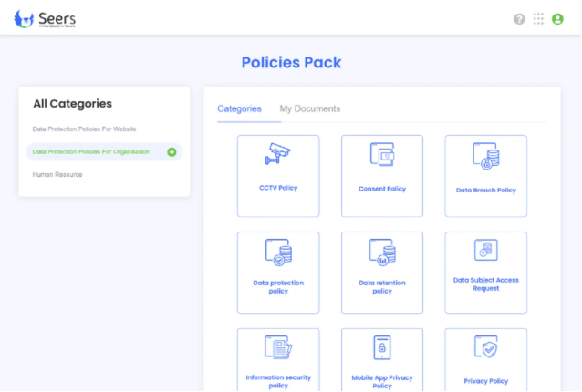Click the Mobile App Privacy Policy phone icon
The width and height of the screenshot is (582, 392).
pos(382,348)
